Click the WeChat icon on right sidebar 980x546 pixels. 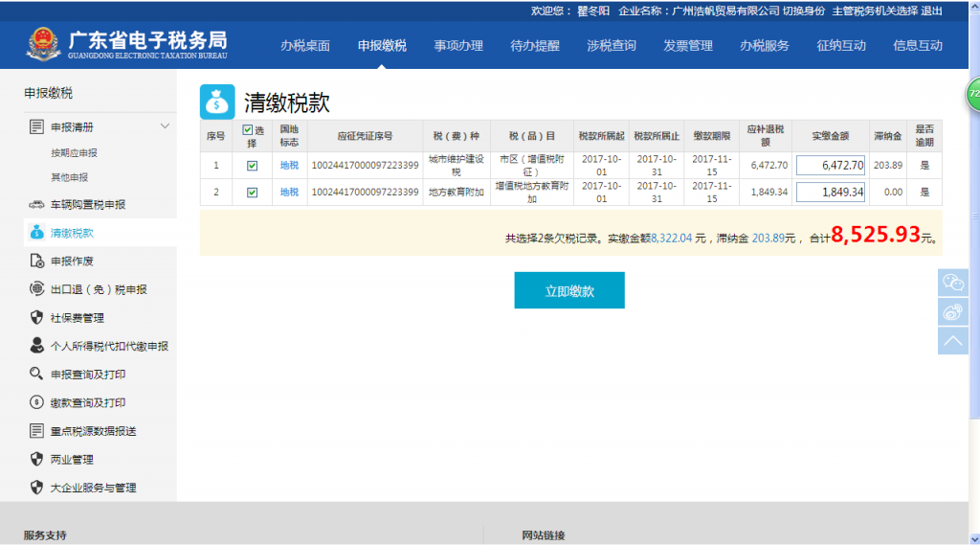point(953,283)
